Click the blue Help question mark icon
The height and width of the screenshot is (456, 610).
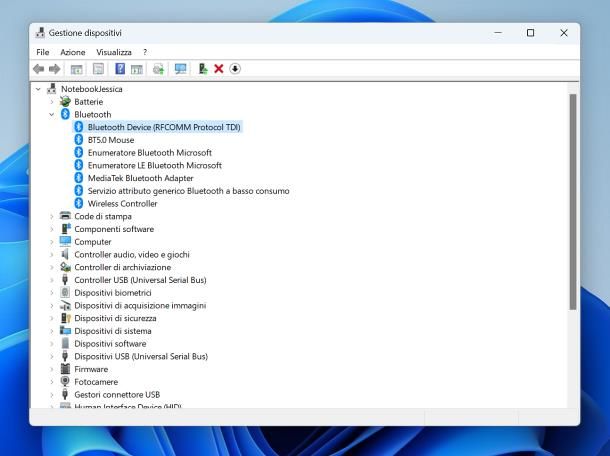(x=120, y=69)
